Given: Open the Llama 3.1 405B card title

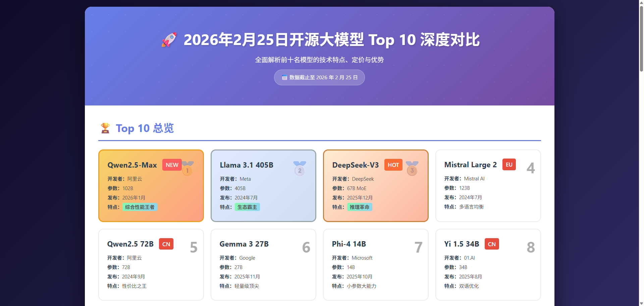Looking at the screenshot, I should 247,165.
